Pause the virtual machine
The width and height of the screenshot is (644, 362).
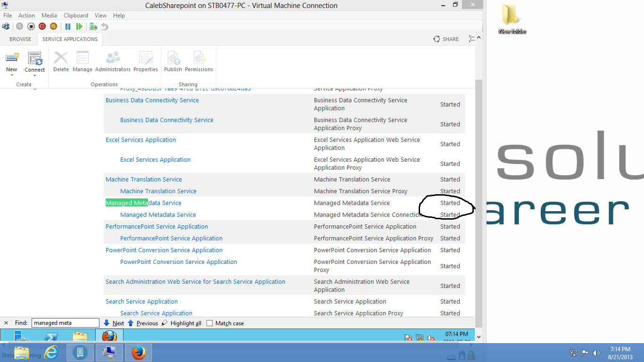[68, 26]
